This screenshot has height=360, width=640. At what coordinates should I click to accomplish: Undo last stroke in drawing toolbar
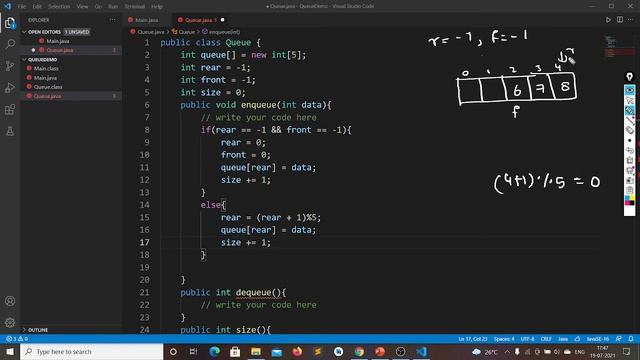tap(629, 150)
